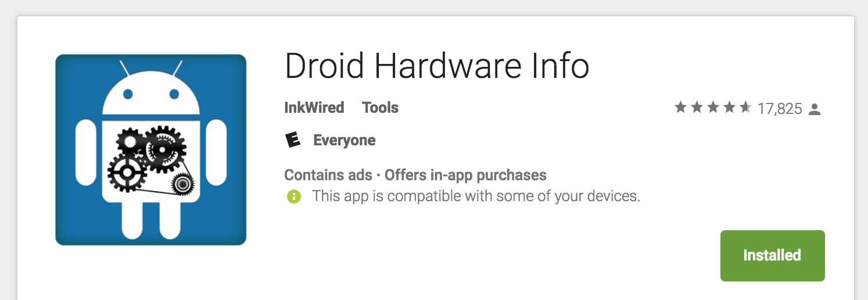Screen dimensions: 868x300
Task: Open the Tools category link
Action: (380, 108)
